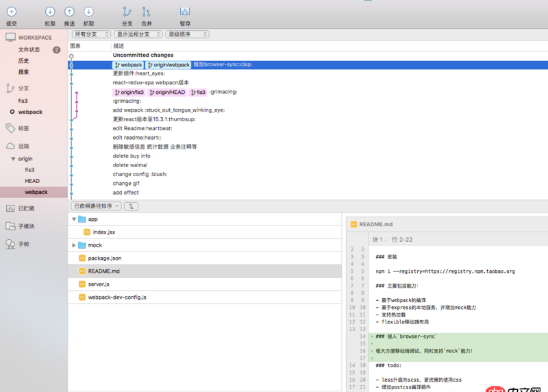548x392 pixels.
Task: Click the Push (推送) toolbar icon
Action: [69, 12]
